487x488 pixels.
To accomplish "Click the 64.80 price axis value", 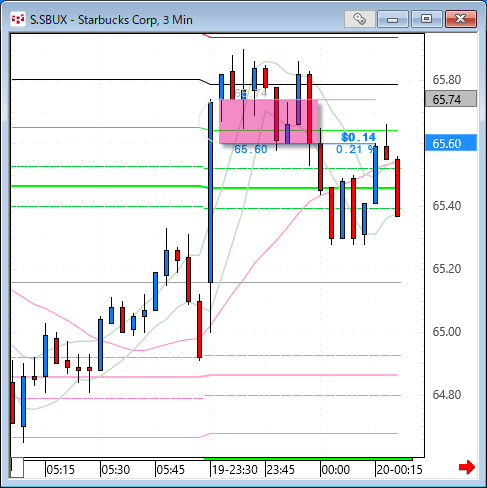I will (447, 395).
